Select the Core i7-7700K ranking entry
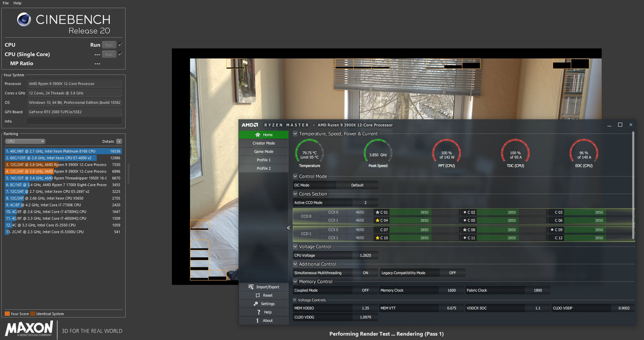This screenshot has height=340, width=644. (63, 205)
